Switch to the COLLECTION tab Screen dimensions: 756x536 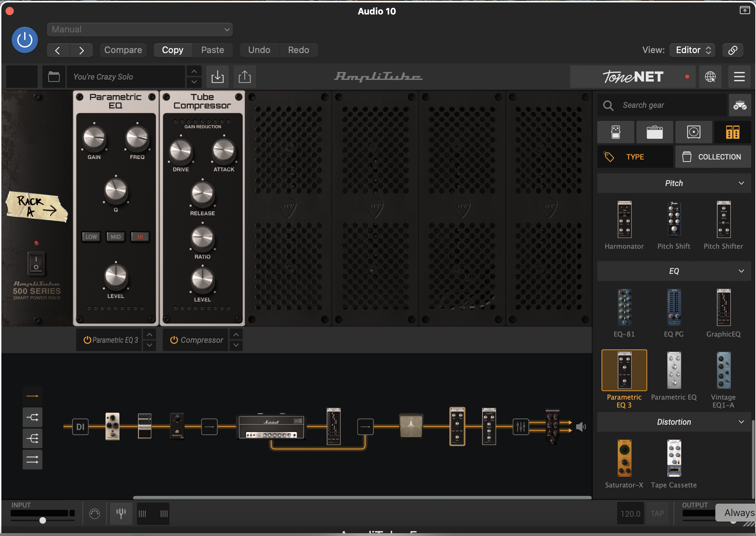(713, 157)
